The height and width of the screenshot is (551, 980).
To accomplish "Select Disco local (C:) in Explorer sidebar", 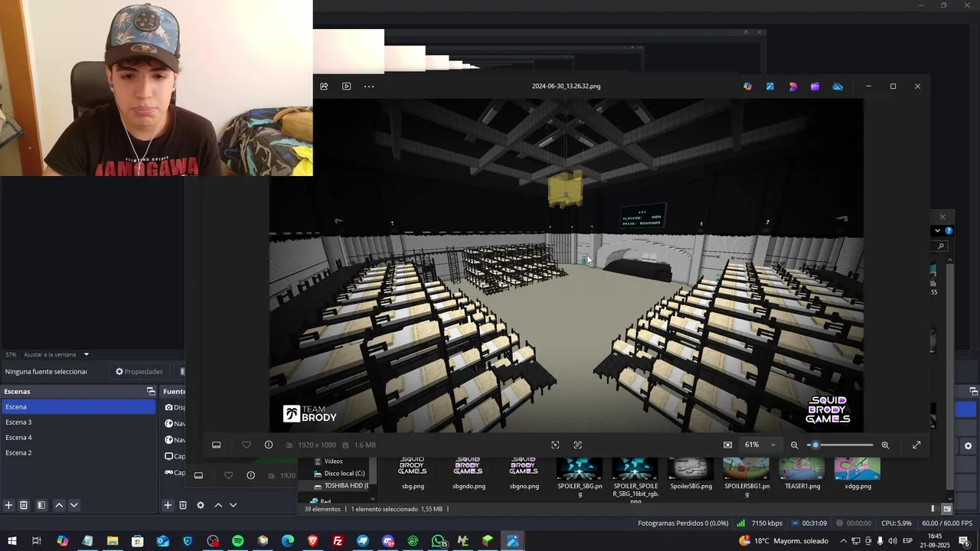I will [338, 474].
